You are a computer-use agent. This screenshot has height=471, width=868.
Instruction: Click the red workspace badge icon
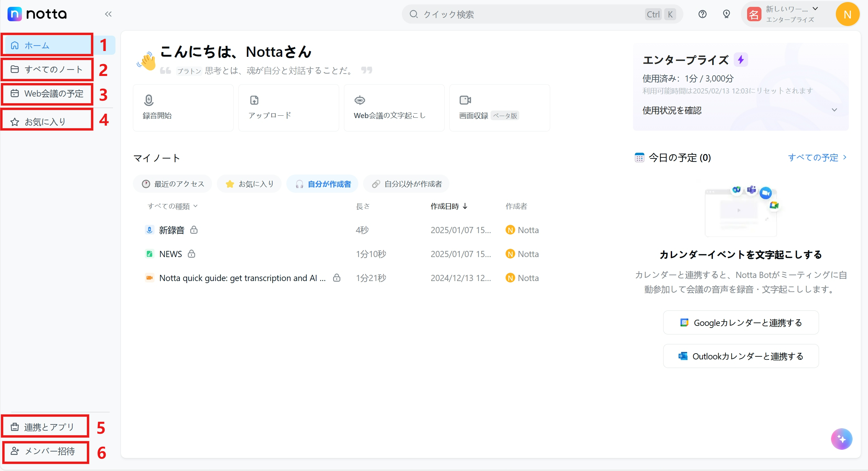click(754, 14)
